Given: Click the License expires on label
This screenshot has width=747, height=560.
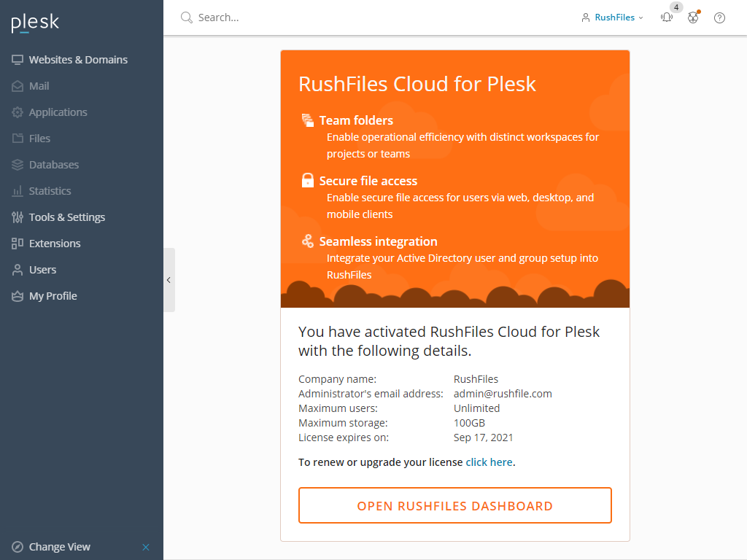Looking at the screenshot, I should coord(344,437).
